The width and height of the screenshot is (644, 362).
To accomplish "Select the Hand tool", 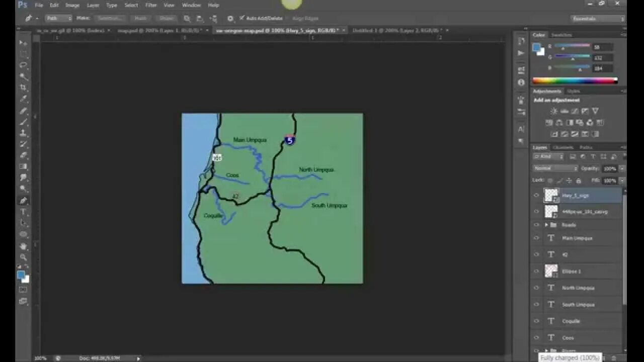I will (x=23, y=246).
